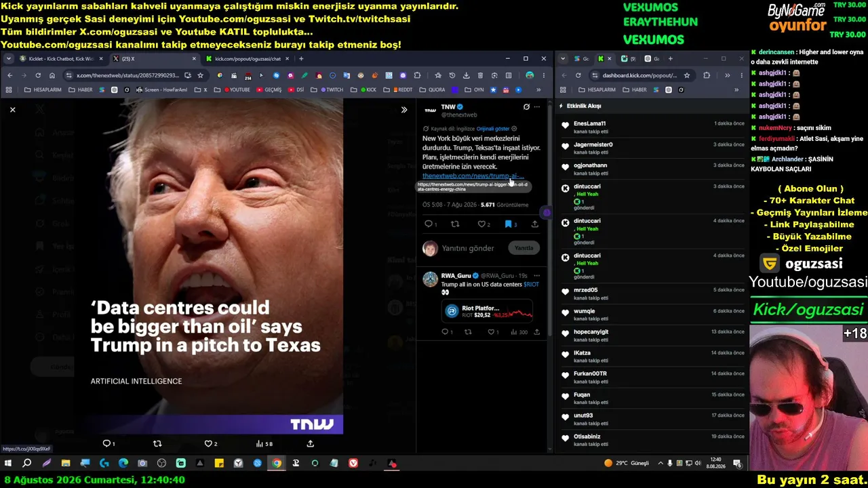The image size is (868, 488).
Task: Switch to the Kick tab in right browser
Action: coord(604,59)
